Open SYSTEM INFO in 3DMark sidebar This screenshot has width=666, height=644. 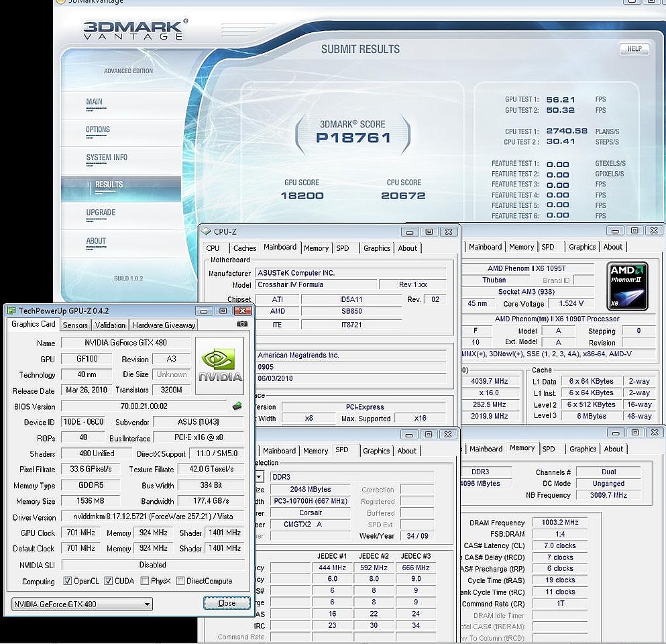107,158
